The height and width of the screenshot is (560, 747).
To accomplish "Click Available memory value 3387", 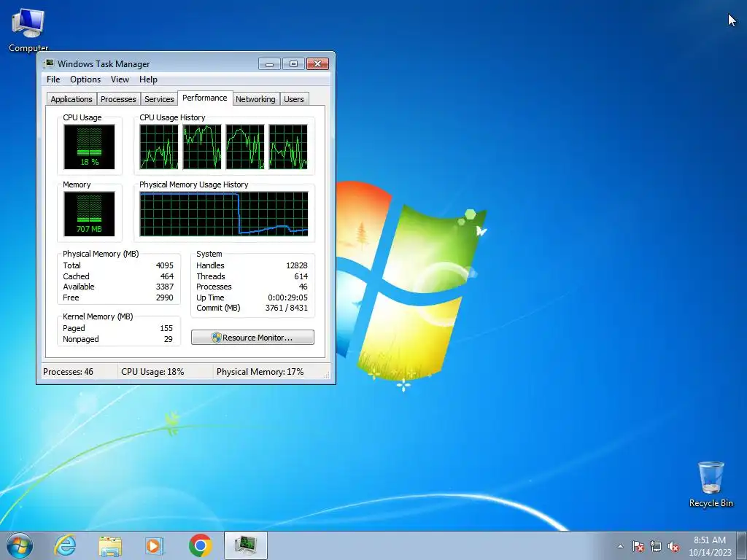I will (x=165, y=287).
